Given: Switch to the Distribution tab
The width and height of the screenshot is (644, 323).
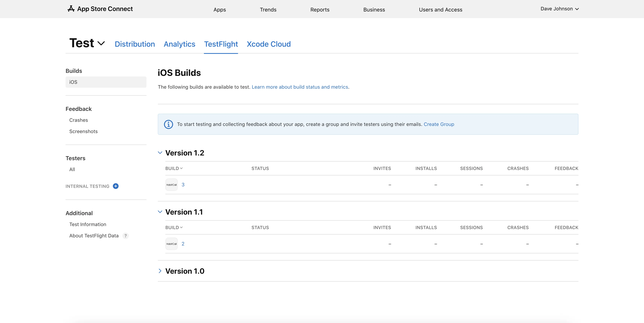Looking at the screenshot, I should [x=135, y=44].
